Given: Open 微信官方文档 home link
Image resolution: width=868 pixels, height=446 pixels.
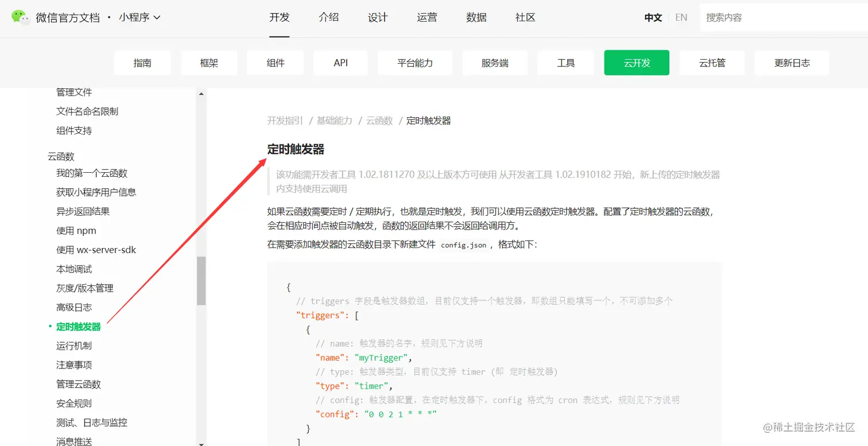Looking at the screenshot, I should pos(68,17).
